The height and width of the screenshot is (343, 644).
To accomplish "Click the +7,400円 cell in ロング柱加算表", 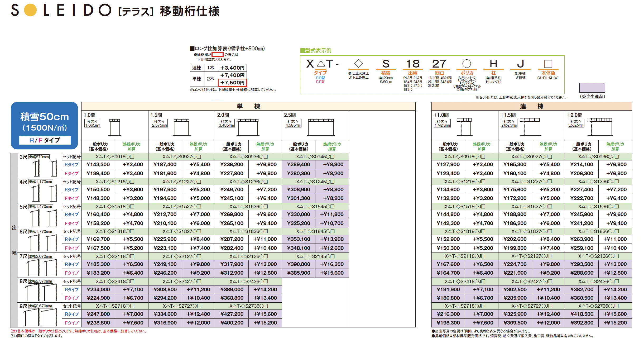I will coord(232,75).
